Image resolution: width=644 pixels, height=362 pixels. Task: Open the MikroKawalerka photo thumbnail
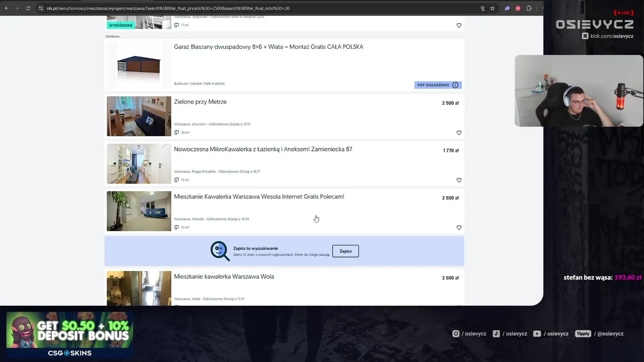point(139,163)
